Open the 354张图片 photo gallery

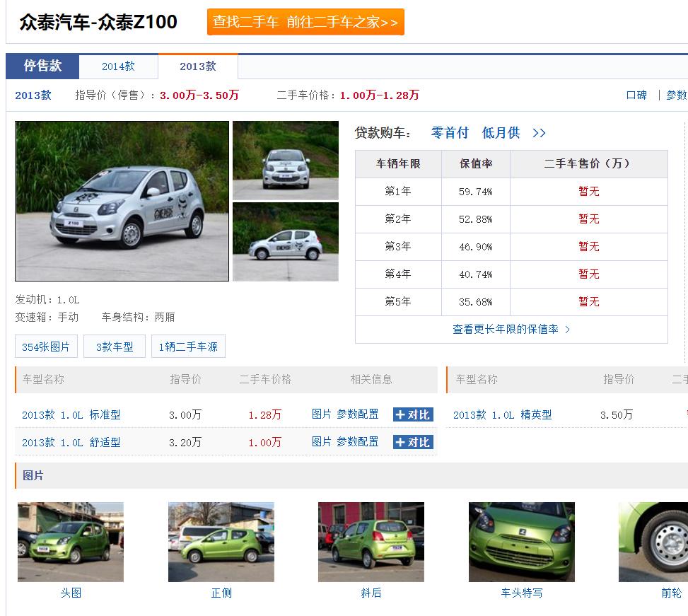pyautogui.click(x=46, y=346)
